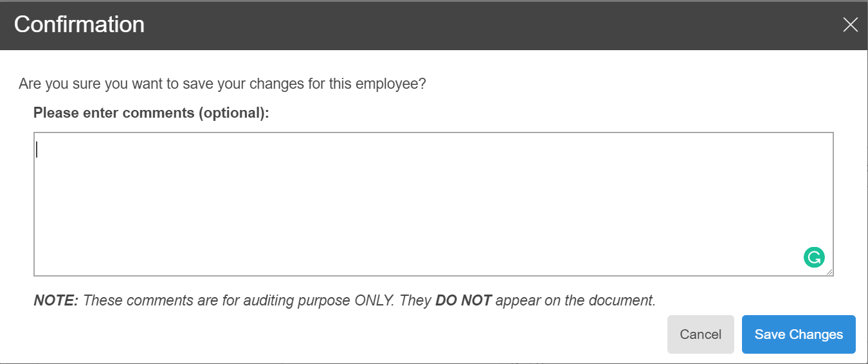Image resolution: width=868 pixels, height=364 pixels.
Task: Click the dark dialog header bar
Action: click(450, 25)
